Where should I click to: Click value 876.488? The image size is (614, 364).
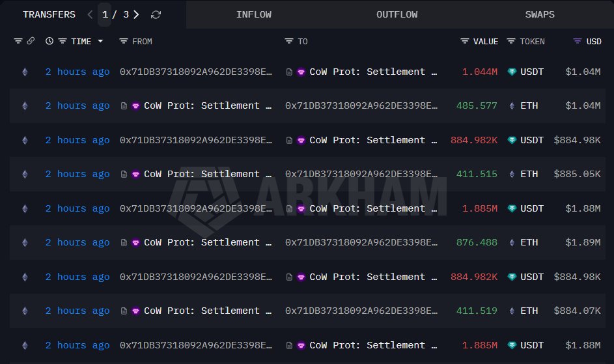[x=477, y=242]
